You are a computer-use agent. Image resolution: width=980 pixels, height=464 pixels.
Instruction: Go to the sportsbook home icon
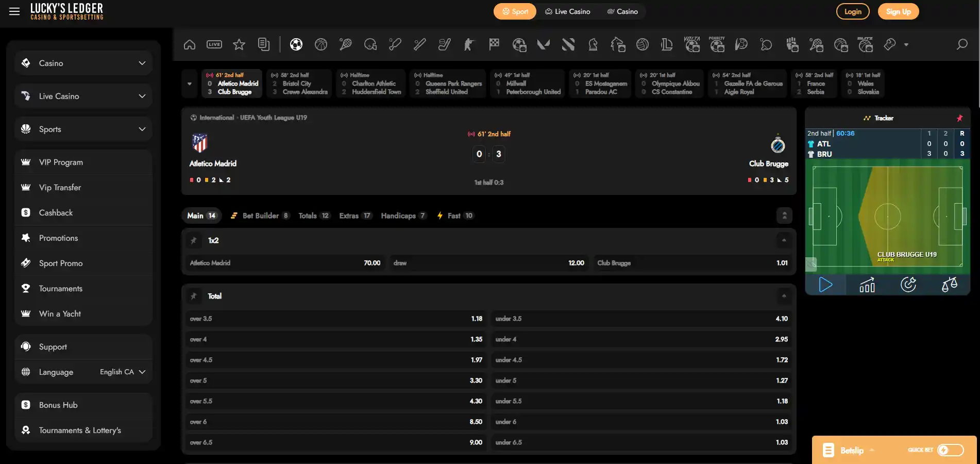[190, 45]
